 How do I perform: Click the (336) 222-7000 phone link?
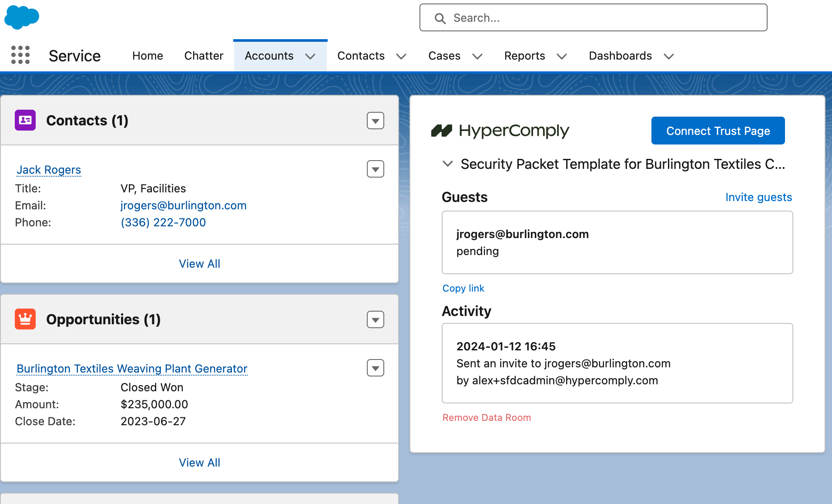163,222
